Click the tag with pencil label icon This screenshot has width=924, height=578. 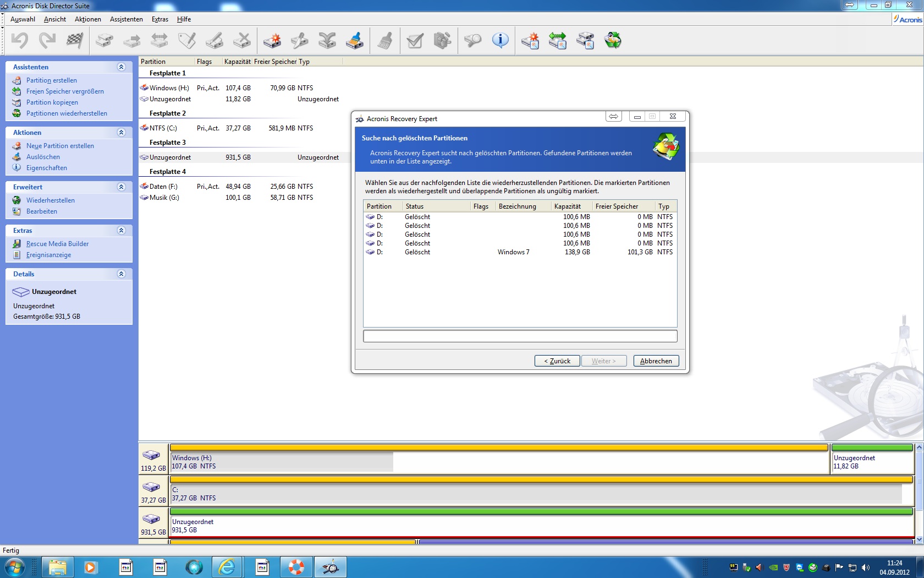click(187, 40)
